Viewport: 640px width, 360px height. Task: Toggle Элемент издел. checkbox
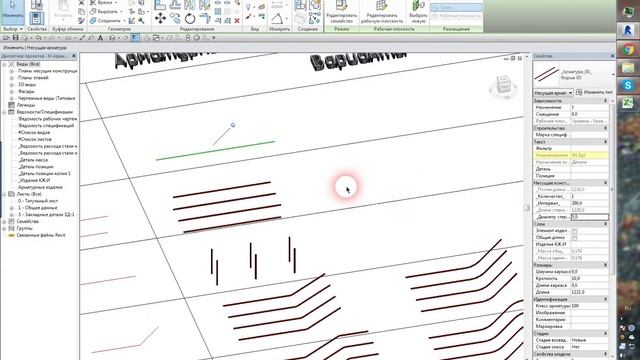(574, 231)
